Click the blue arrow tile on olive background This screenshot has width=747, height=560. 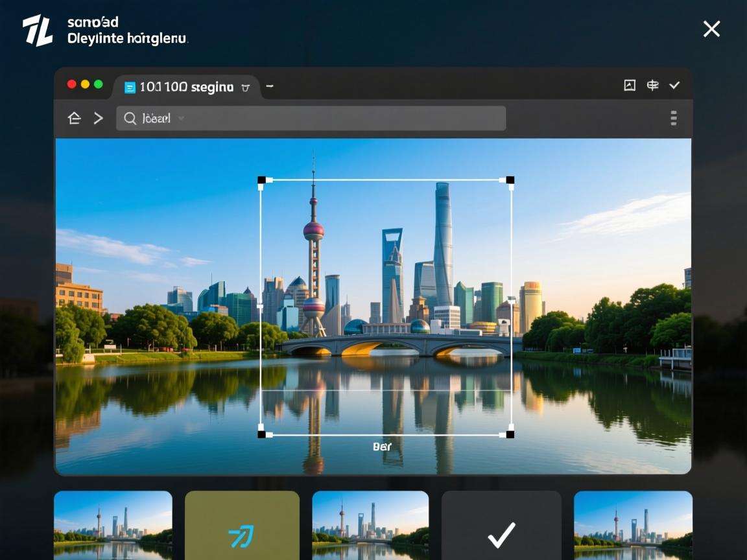(x=242, y=525)
